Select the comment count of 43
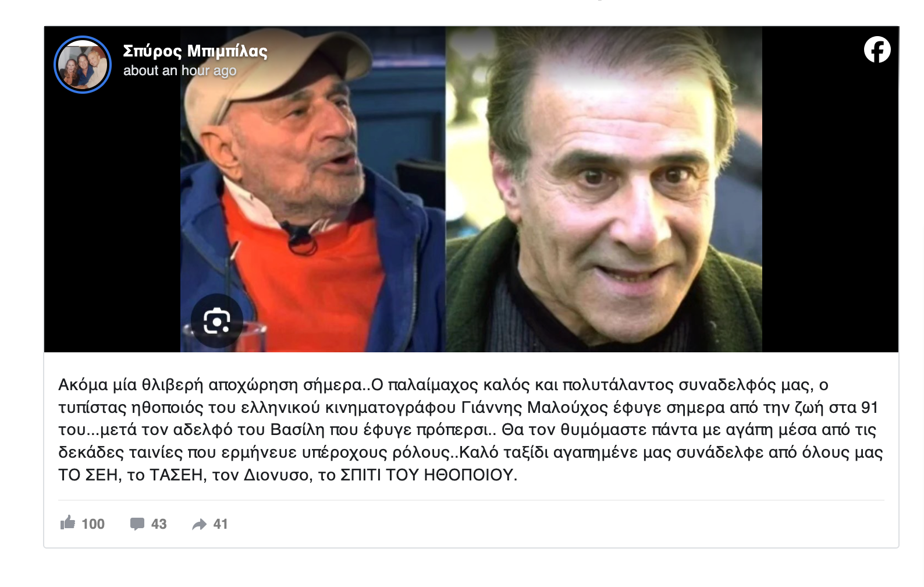The width and height of the screenshot is (924, 587). (159, 524)
